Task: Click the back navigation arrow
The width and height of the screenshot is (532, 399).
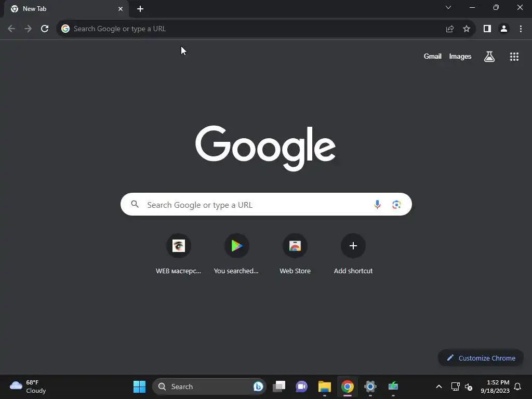Action: 11,29
